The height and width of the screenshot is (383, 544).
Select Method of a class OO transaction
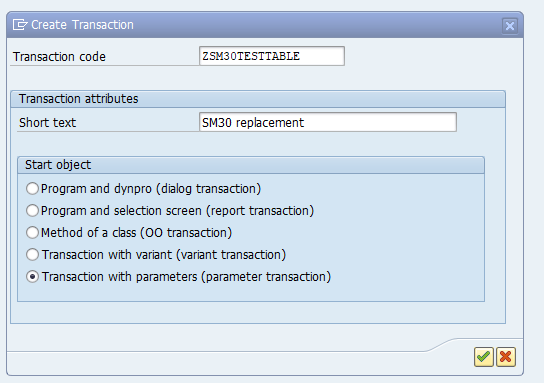32,232
